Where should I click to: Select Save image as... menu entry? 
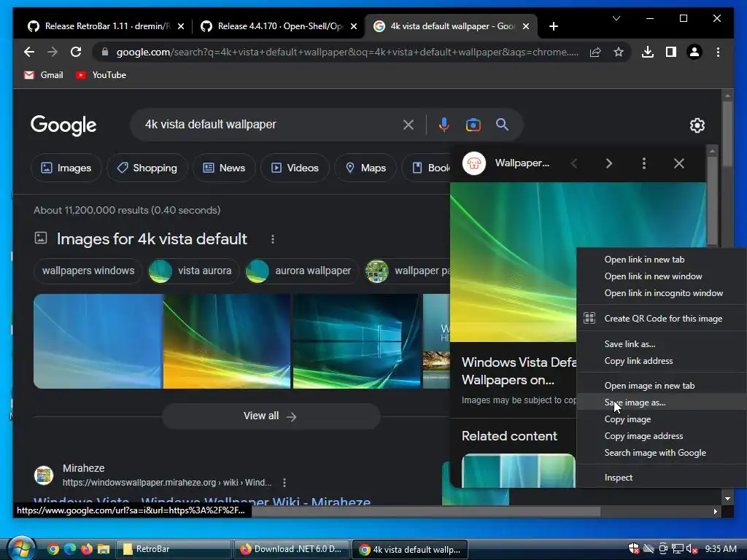click(662, 402)
